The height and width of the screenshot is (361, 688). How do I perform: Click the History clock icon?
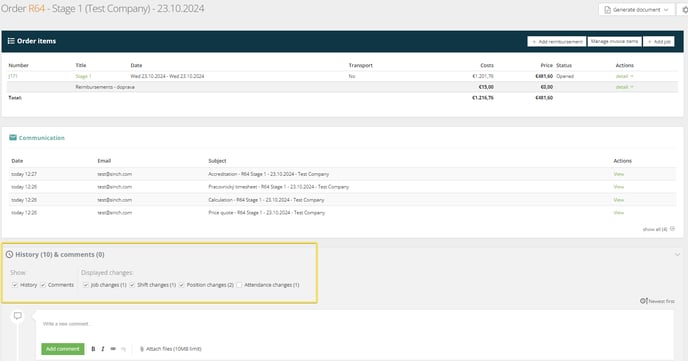tap(9, 254)
